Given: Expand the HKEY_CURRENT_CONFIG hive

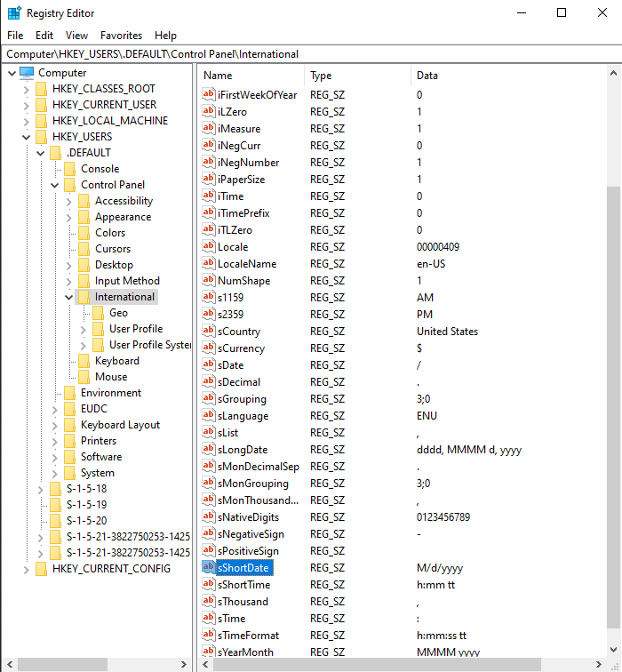Looking at the screenshot, I should (x=26, y=569).
